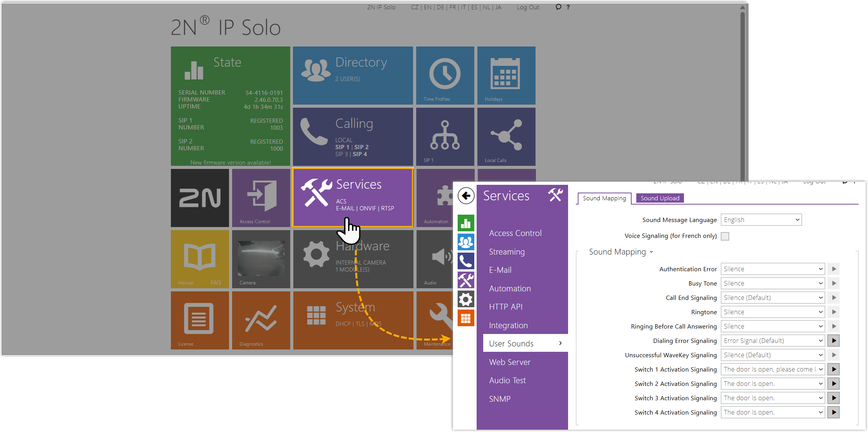This screenshot has width=868, height=432.
Task: Play the Switch 1 Activation Signaling sound
Action: [x=834, y=369]
